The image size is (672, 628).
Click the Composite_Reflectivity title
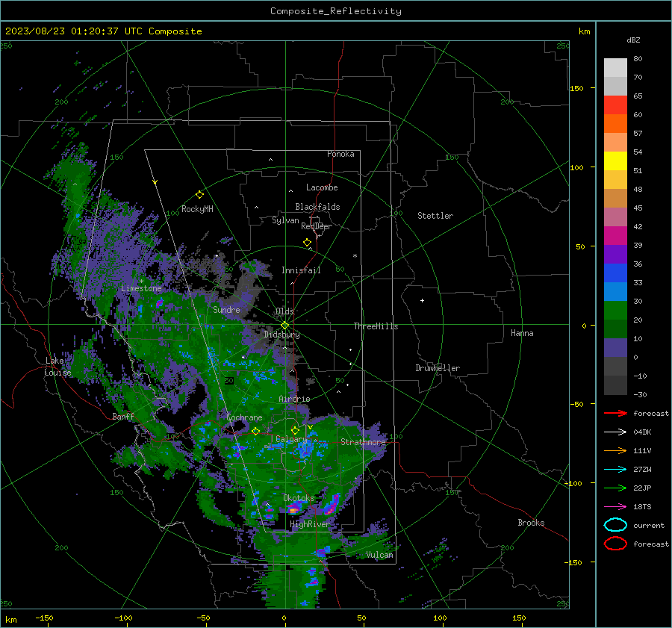336,11
